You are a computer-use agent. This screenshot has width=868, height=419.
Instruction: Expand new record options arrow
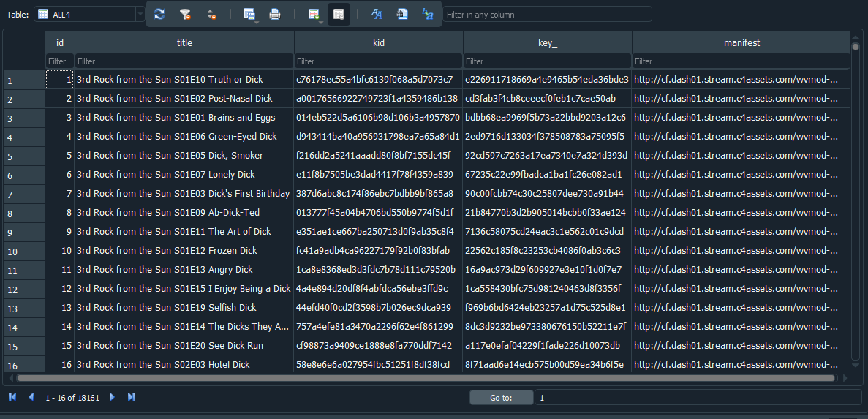322,22
